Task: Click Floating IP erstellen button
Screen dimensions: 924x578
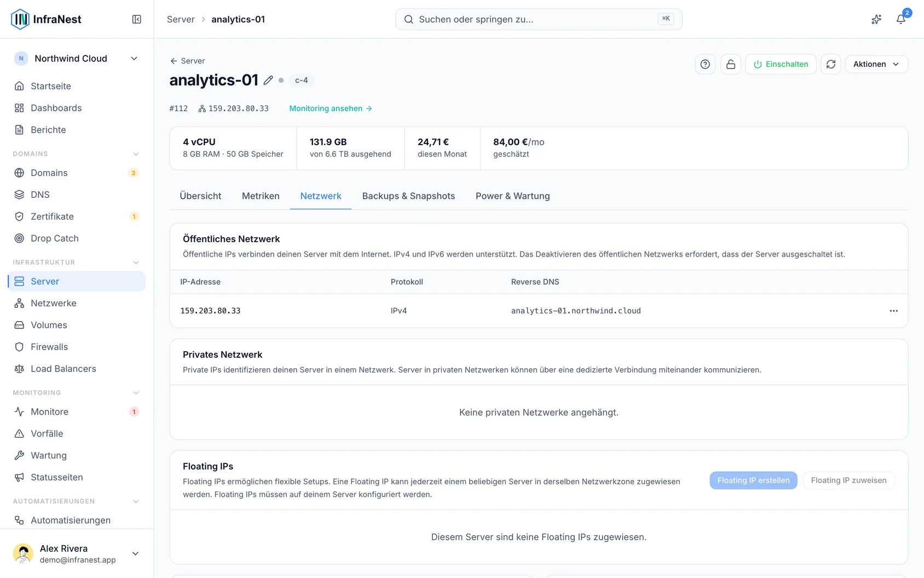Action: tap(753, 480)
